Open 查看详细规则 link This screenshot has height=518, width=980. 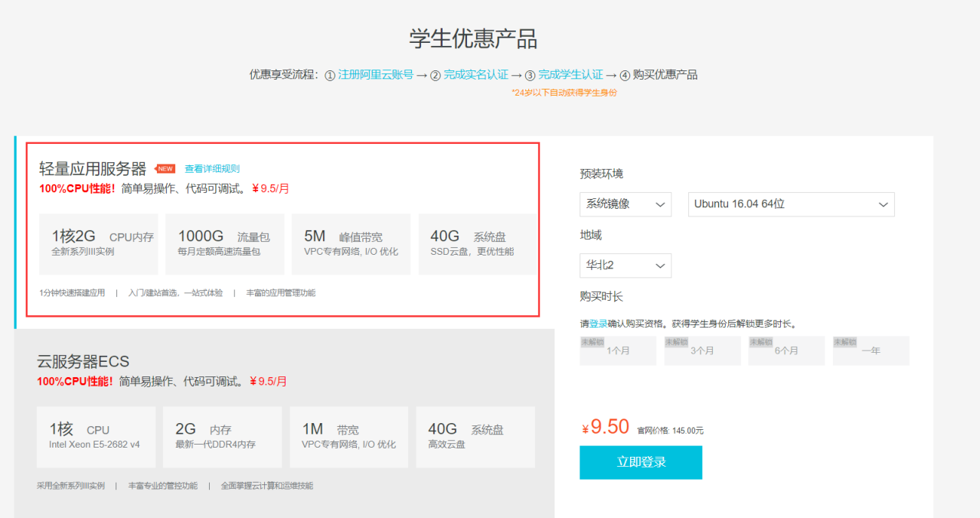pyautogui.click(x=212, y=169)
